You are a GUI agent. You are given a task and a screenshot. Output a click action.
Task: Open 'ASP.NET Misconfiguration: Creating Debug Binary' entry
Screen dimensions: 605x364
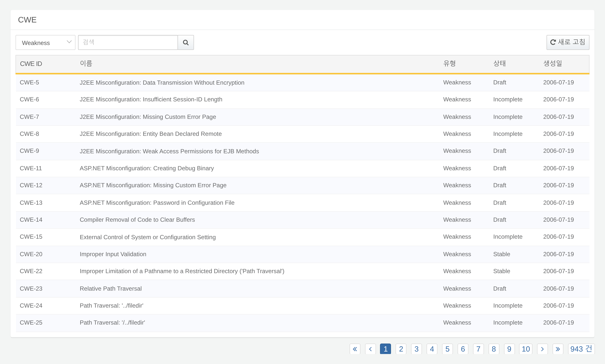[147, 169]
